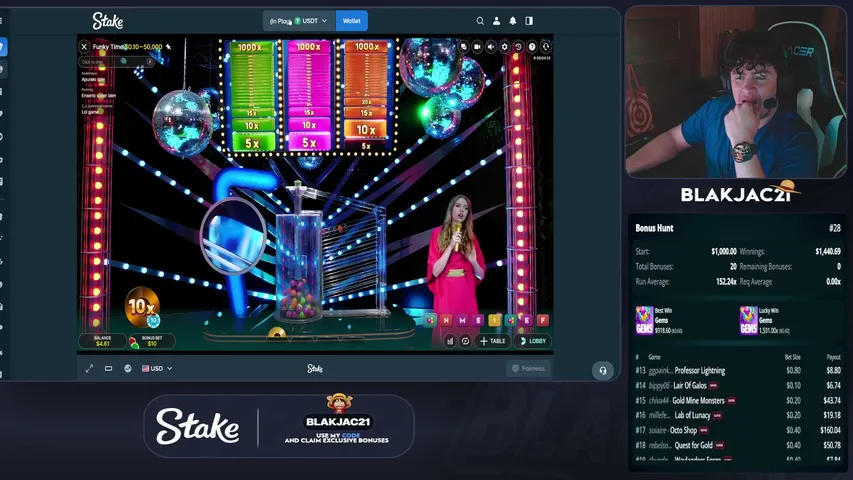Click the + TABLE button

tap(492, 341)
